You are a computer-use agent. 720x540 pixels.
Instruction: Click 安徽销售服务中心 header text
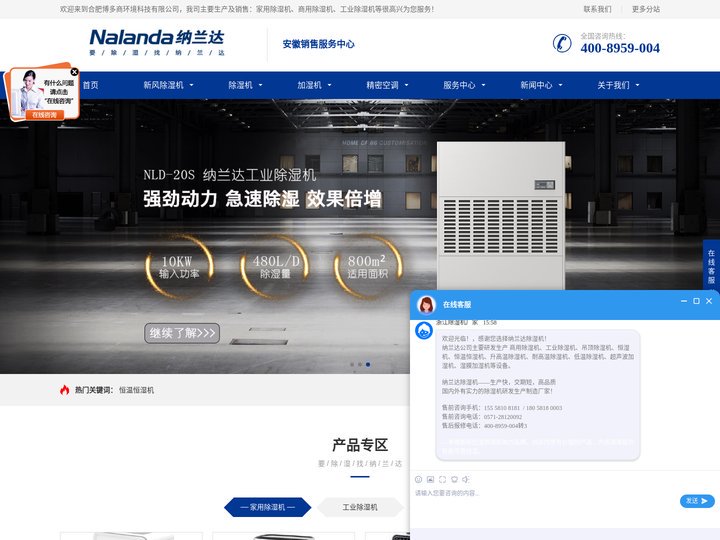tap(318, 44)
